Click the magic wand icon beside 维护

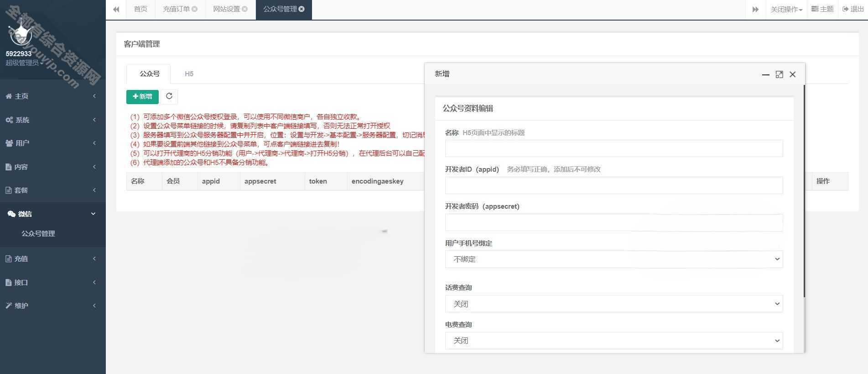[x=9, y=306]
